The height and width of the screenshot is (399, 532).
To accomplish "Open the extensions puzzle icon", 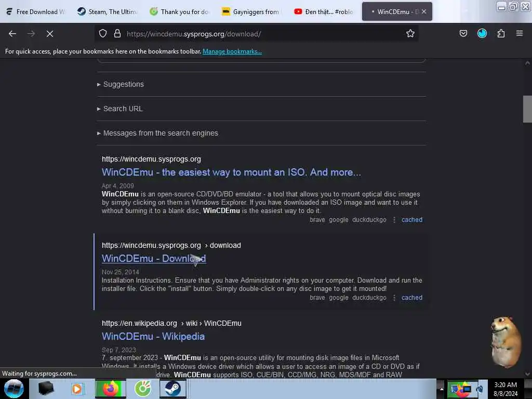I will (501, 34).
